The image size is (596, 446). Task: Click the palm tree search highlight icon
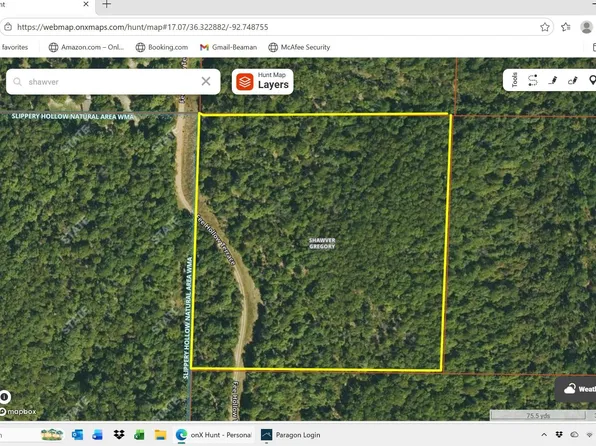click(x=52, y=435)
